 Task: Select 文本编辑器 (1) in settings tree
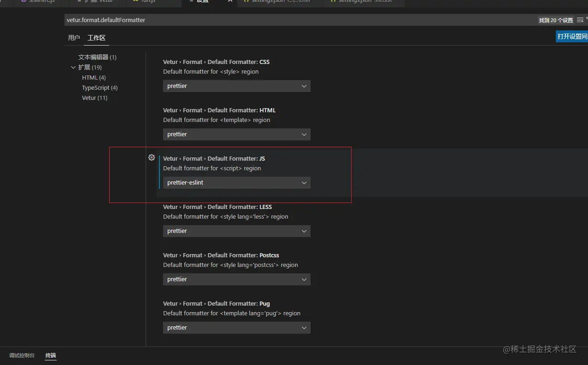point(97,57)
